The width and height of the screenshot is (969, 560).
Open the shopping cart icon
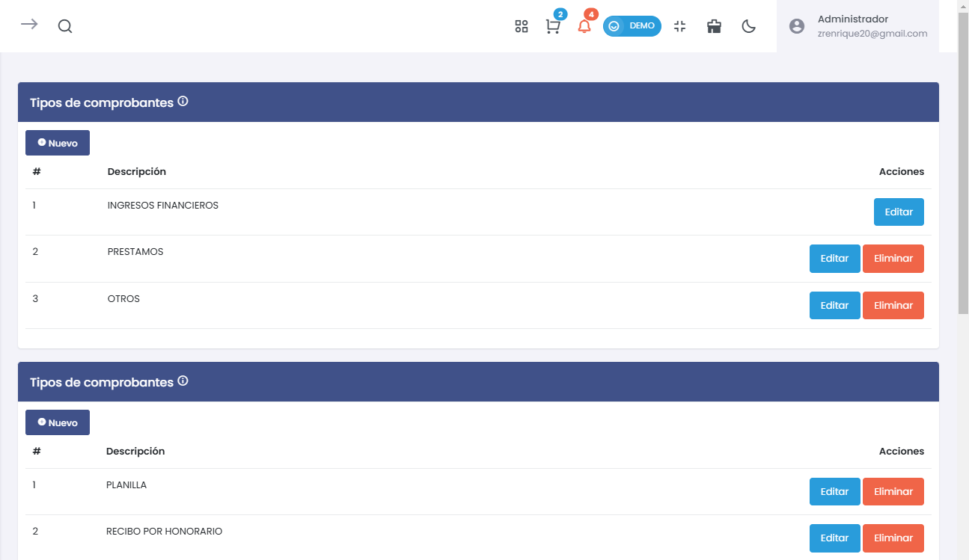coord(553,26)
